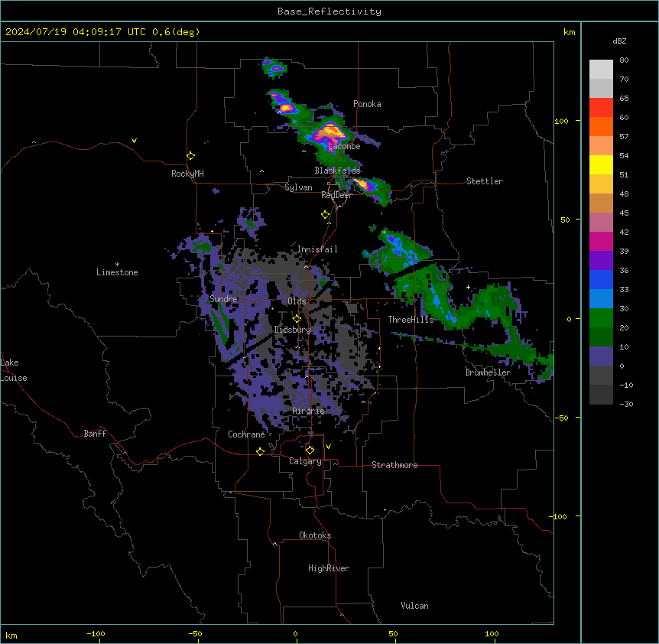Click the asterisk marker above Limestone

click(117, 265)
